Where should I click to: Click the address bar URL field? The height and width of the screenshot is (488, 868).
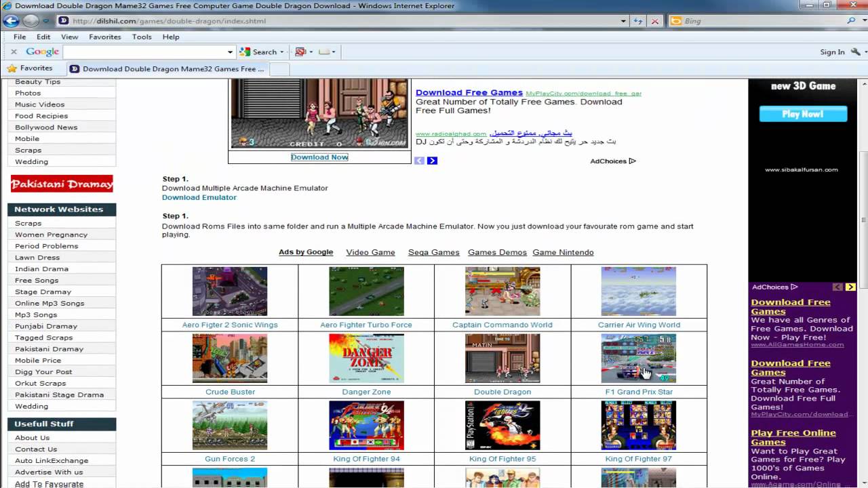click(x=342, y=21)
